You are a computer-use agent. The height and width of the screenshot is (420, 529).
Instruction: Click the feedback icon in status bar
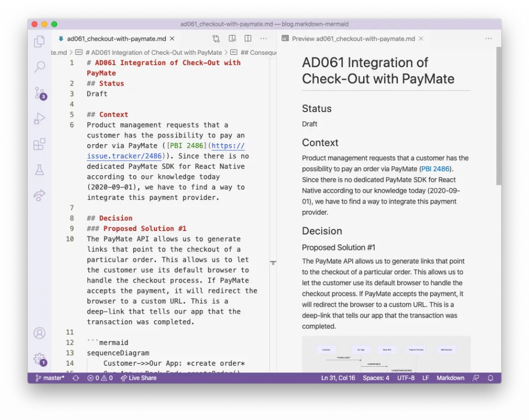point(476,378)
